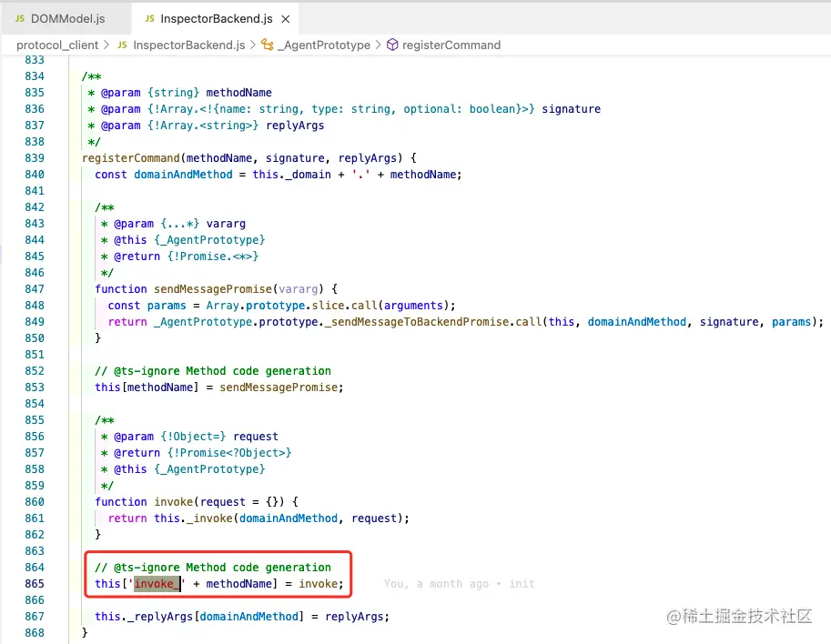Click the '@param {!Object=} request' comment line
Image resolution: width=831 pixels, height=644 pixels.
[189, 437]
